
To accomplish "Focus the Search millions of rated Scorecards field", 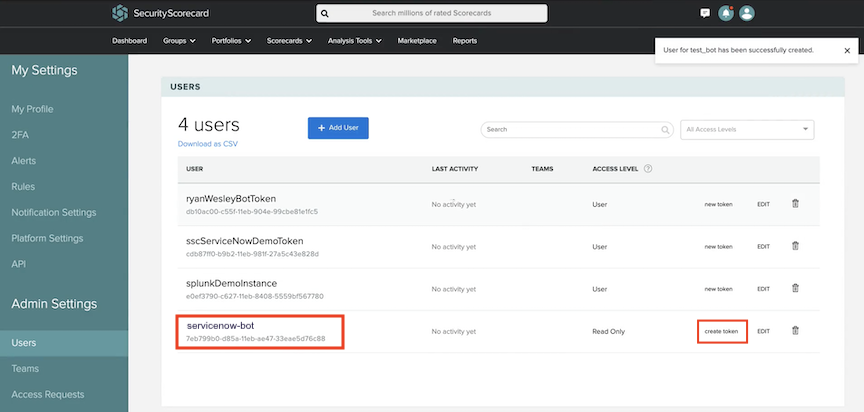I will pos(431,13).
